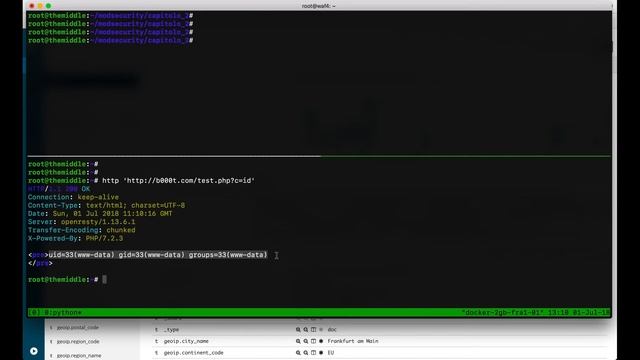640x360 pixels.
Task: Toggle column for geoip.continent_code in table
Action: (x=313, y=352)
